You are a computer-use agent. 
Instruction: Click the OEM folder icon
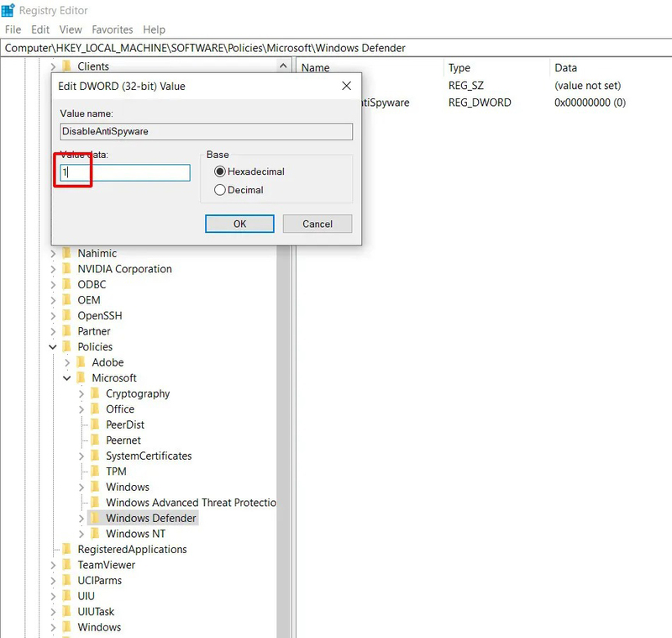click(67, 300)
